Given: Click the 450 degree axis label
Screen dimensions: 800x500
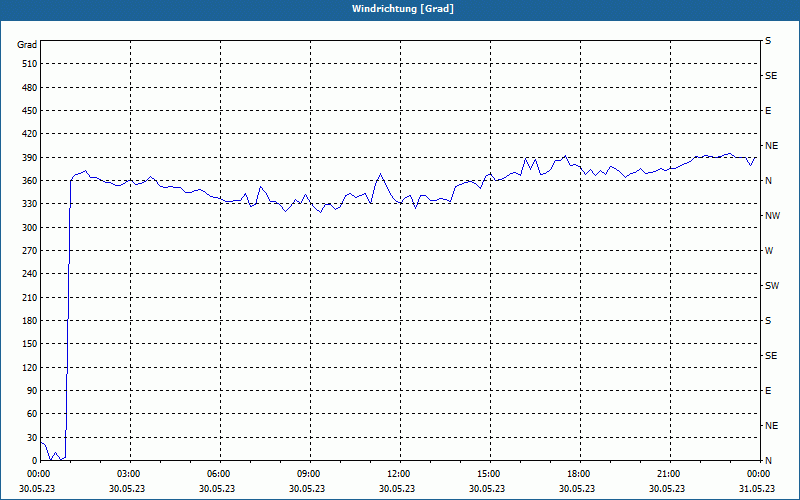Looking at the screenshot, I should (30, 111).
